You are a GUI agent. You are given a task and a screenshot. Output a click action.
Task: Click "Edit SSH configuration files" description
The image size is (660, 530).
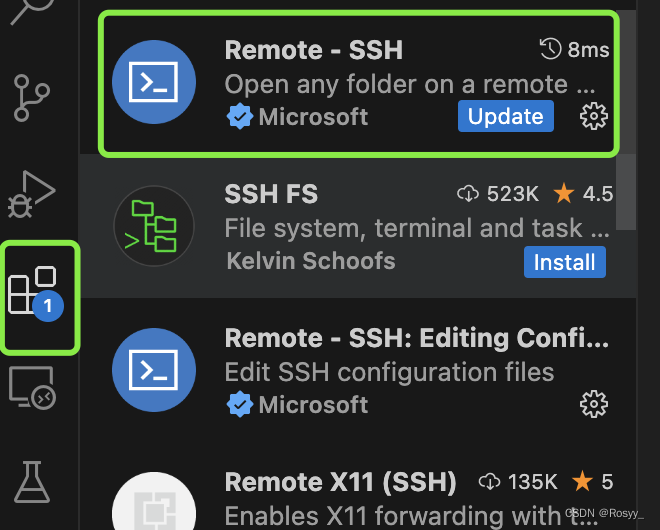389,373
